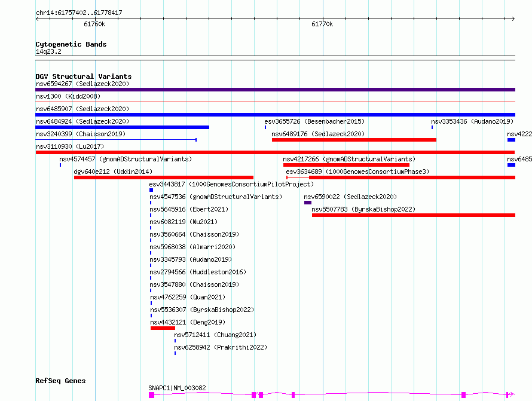Open nsv4217266 (gnomADStructuralVariants) label
Viewport: 532px width, 401px height.
click(349, 159)
